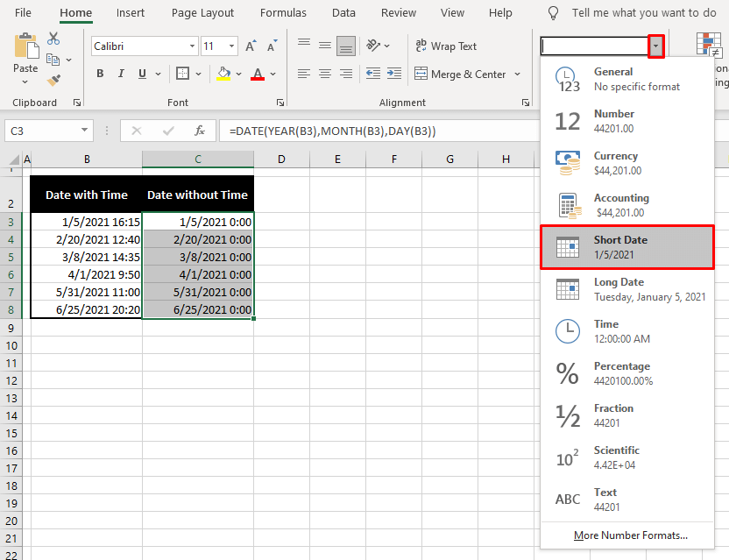This screenshot has height=560, width=729.
Task: Click the Increase Indent icon
Action: click(393, 74)
